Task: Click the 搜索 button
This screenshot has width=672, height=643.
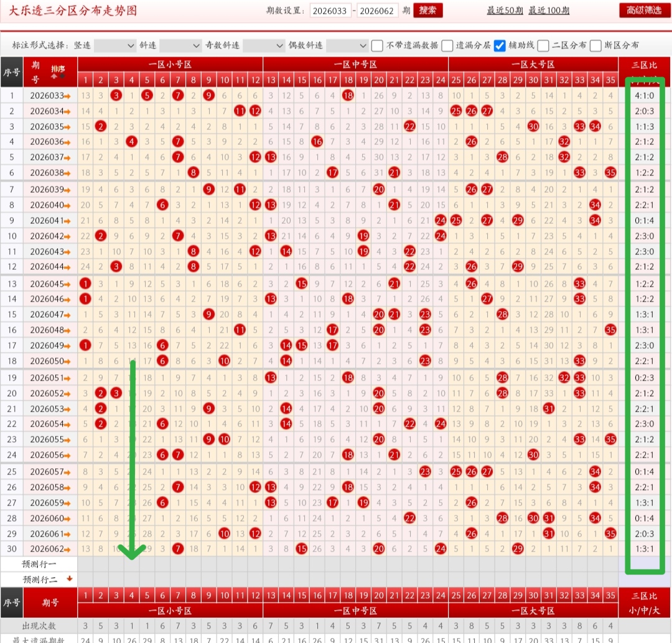Action: coord(428,11)
